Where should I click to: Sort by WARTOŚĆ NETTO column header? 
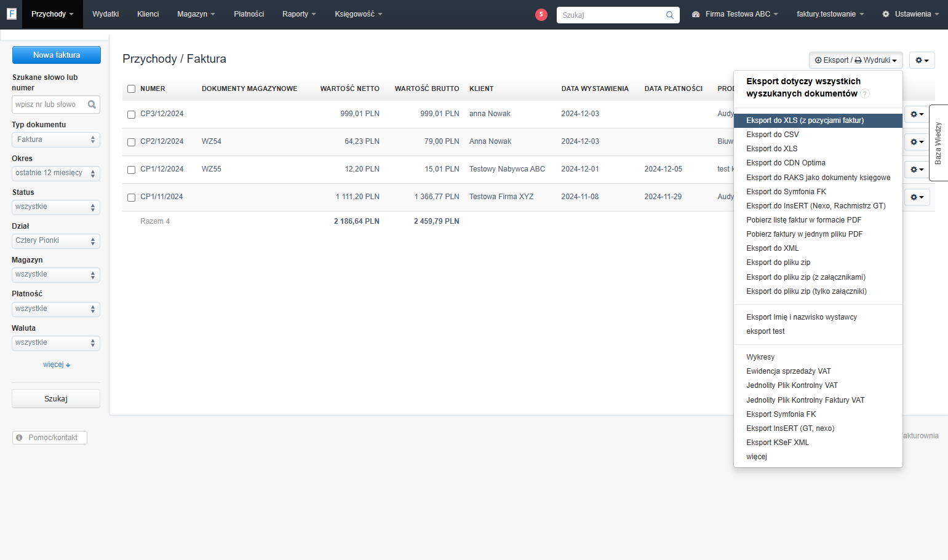click(x=349, y=89)
